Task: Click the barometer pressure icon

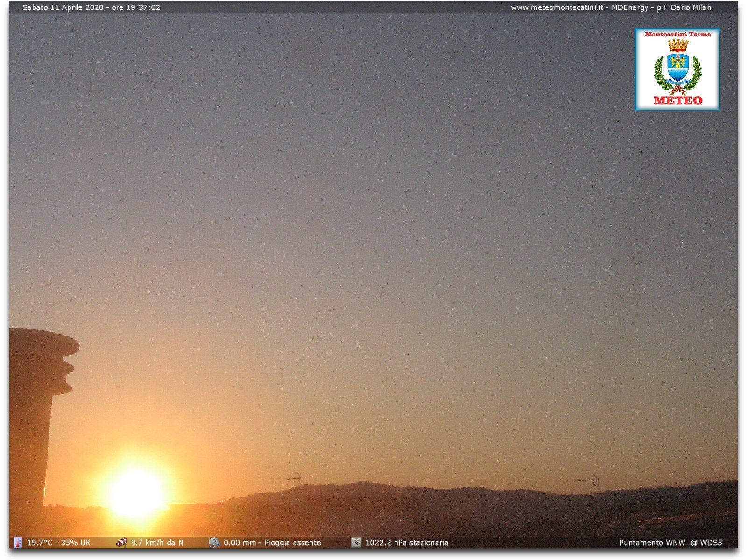Action: pyautogui.click(x=356, y=542)
